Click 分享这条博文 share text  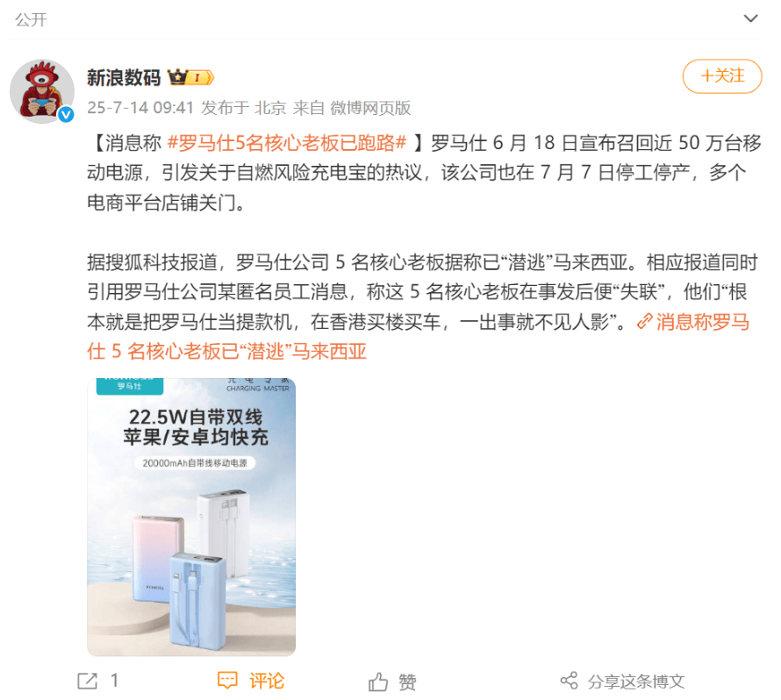pos(636,681)
